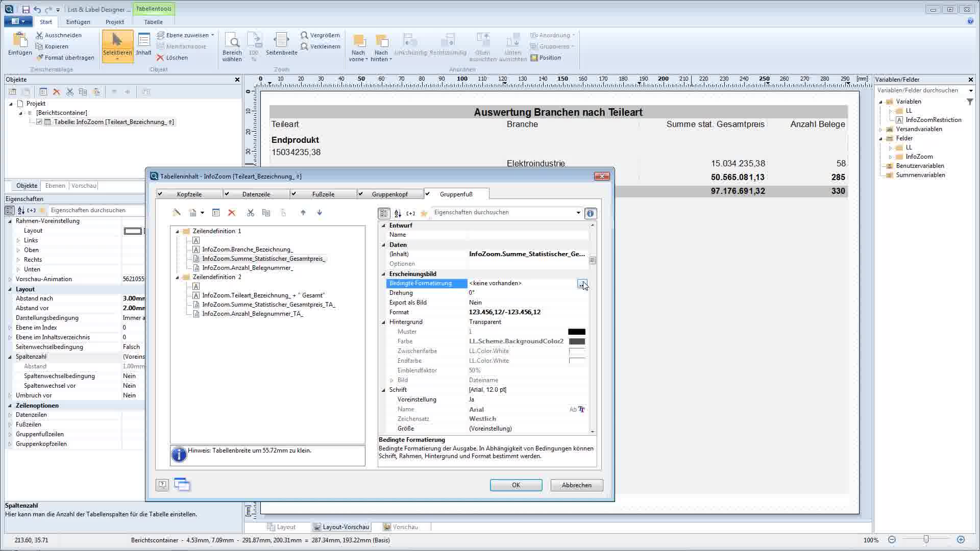Image resolution: width=980 pixels, height=551 pixels.
Task: Click scissors icon in Objekte panel toolbar
Action: coord(70,92)
